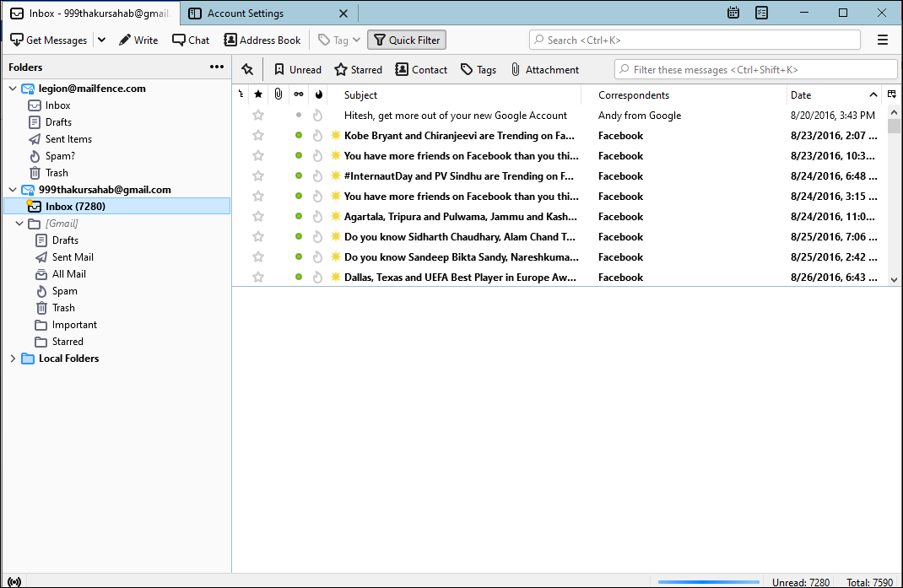Screen dimensions: 903x588
Task: Star the Andy from Google message
Action: click(x=258, y=116)
